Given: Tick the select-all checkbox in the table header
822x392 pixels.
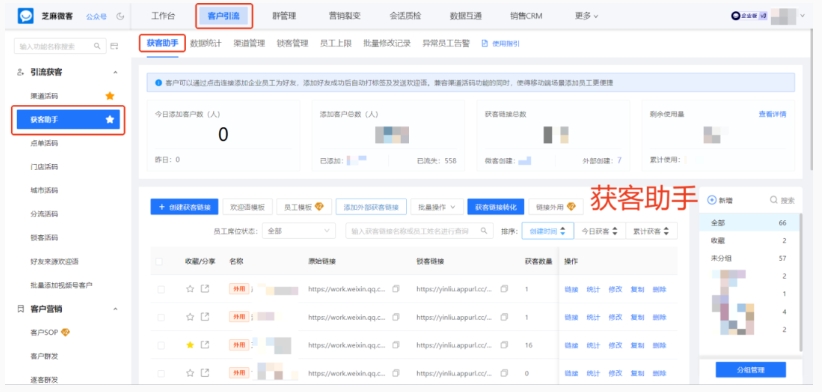Looking at the screenshot, I should pos(159,262).
